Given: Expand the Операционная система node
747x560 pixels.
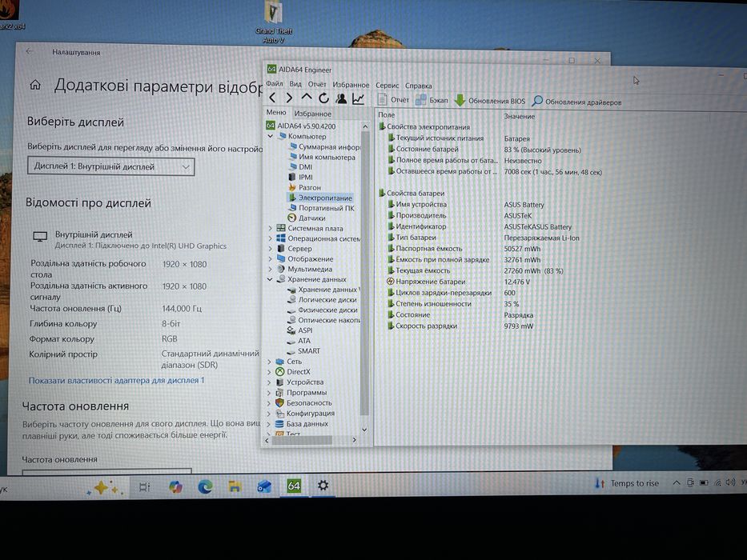Looking at the screenshot, I should (270, 238).
